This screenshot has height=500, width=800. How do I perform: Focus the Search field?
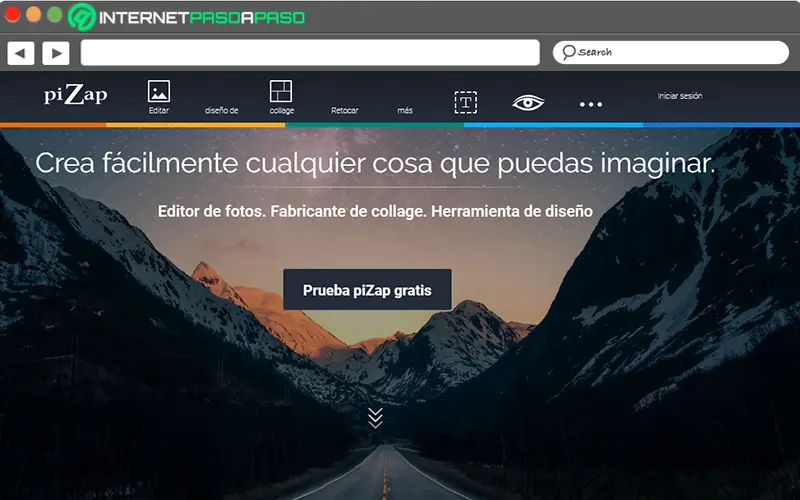click(671, 52)
